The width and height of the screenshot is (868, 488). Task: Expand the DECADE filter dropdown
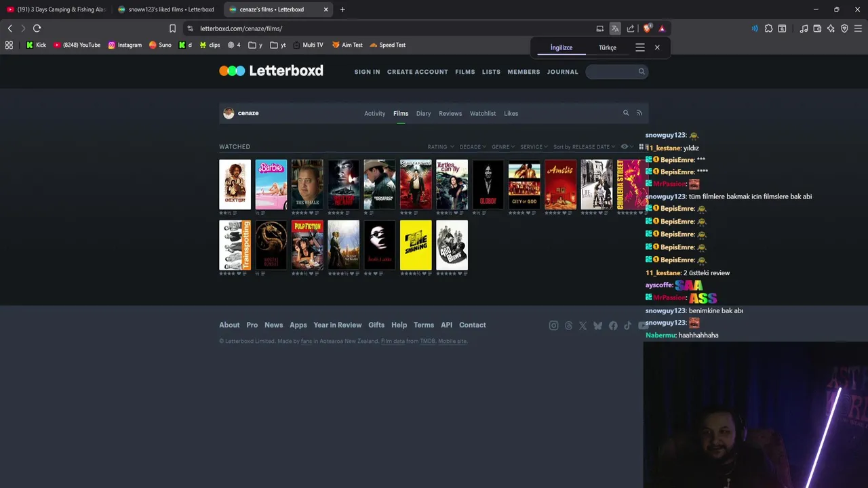tap(473, 147)
